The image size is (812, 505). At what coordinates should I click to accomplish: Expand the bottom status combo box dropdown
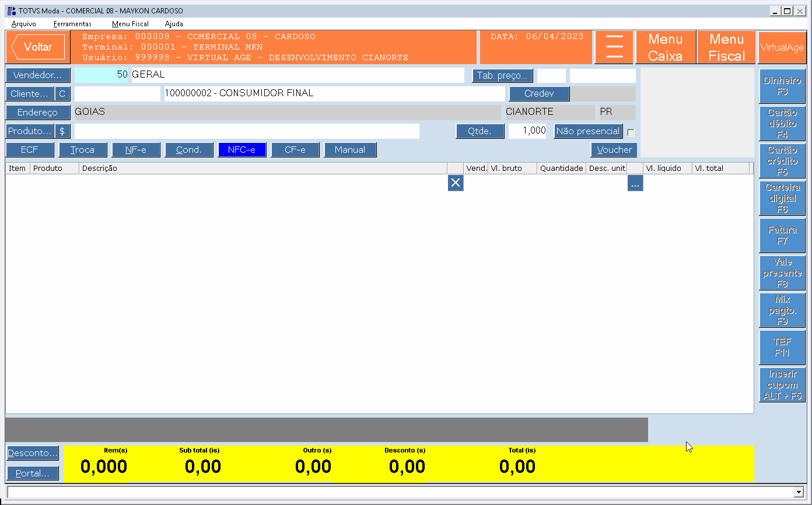pos(799,492)
